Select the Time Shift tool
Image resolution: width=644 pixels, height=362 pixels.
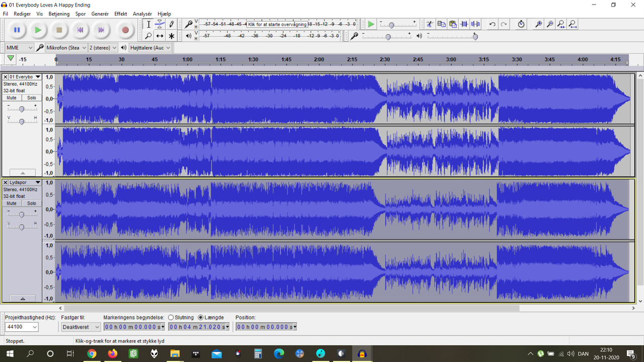point(159,36)
